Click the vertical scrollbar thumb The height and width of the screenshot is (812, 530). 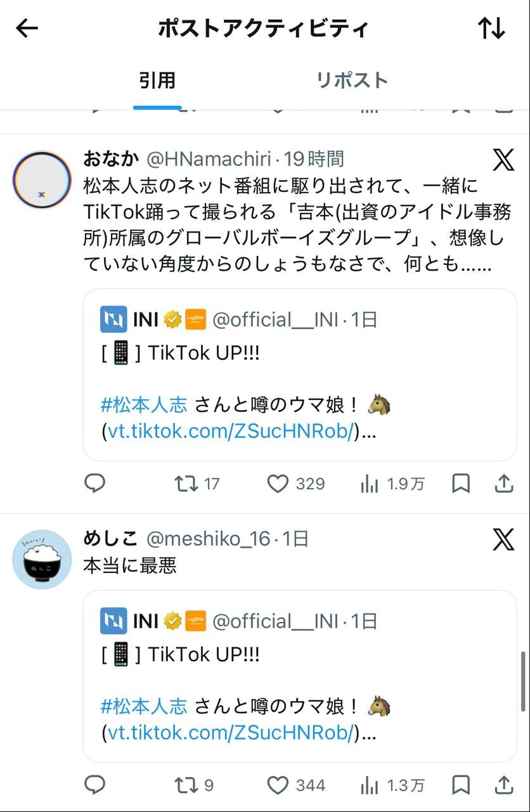[523, 681]
